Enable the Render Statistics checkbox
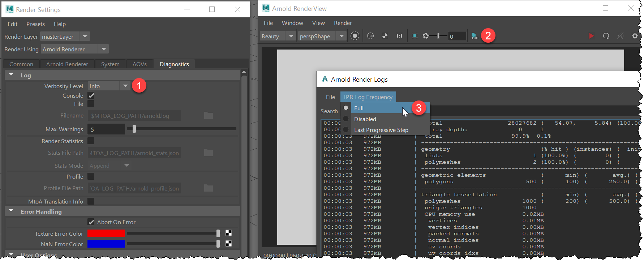 click(x=91, y=141)
